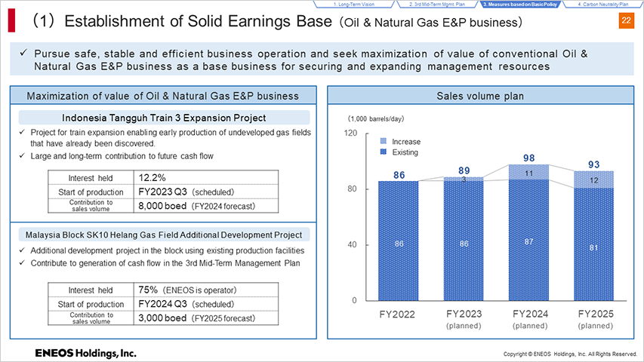Image resolution: width=644 pixels, height=362 pixels.
Task: Select the '3. Measures based on Basic Policy' tab
Action: tap(520, 4)
